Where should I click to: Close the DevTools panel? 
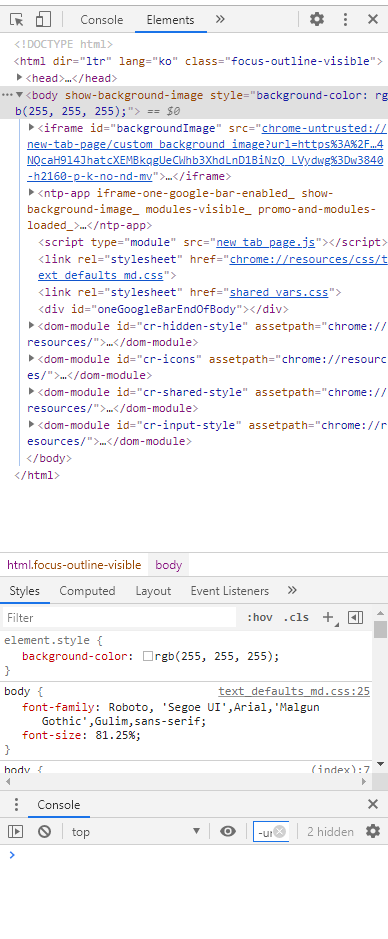click(x=373, y=19)
